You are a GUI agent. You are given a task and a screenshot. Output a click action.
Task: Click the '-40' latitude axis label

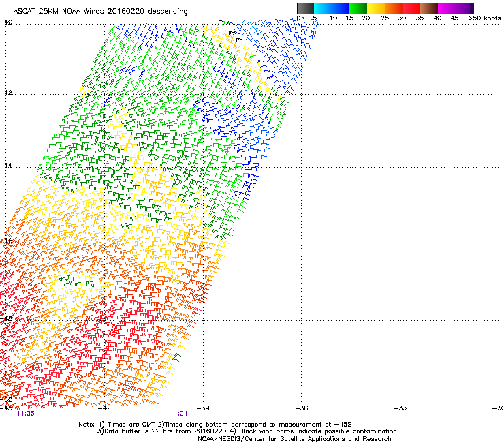pyautogui.click(x=6, y=22)
